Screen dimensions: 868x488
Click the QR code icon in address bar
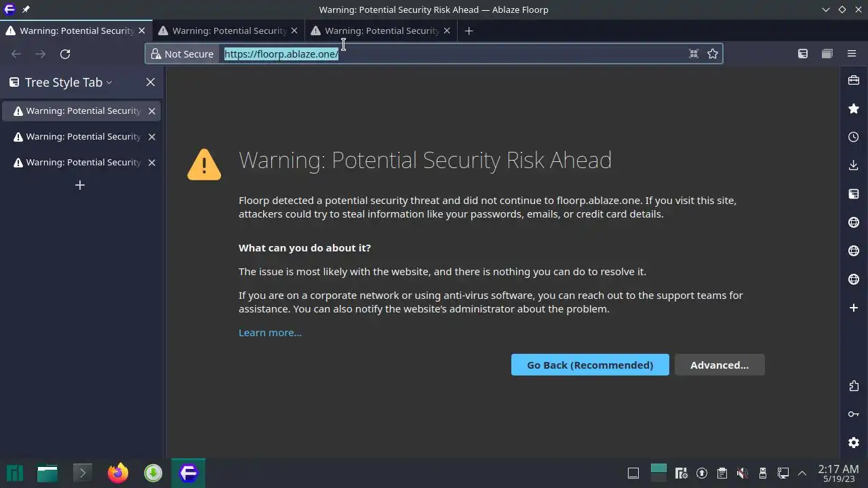[694, 54]
